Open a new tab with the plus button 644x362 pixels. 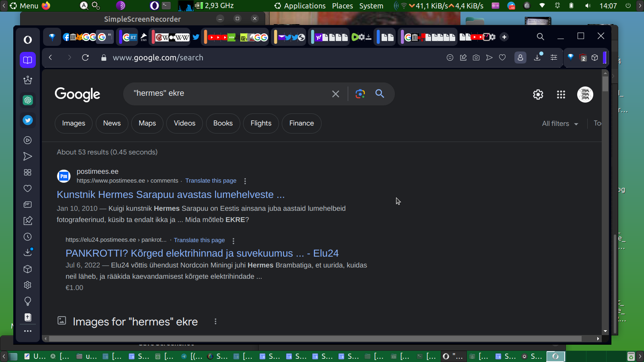click(504, 37)
